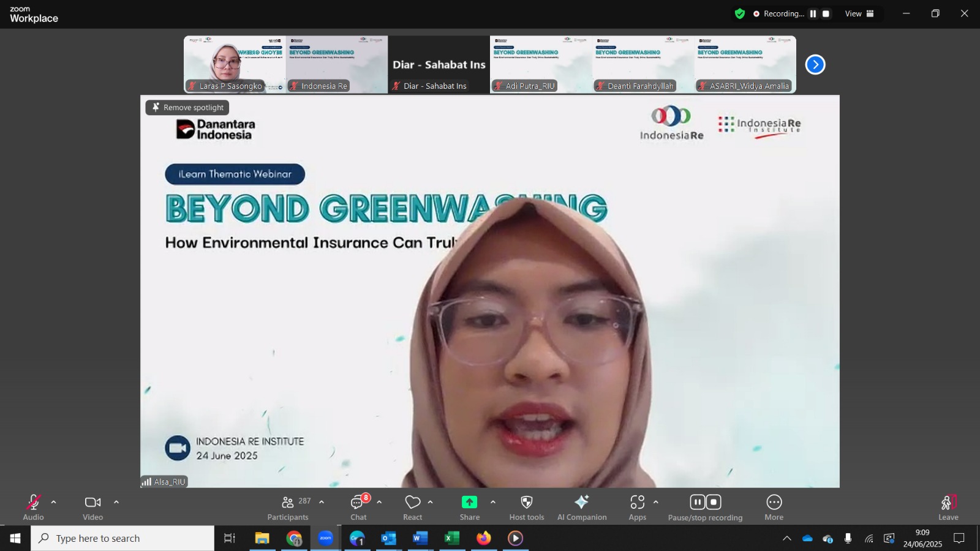Screen dimensions: 980x551
Task: Expand video options arrow beside Video
Action: 116,502
